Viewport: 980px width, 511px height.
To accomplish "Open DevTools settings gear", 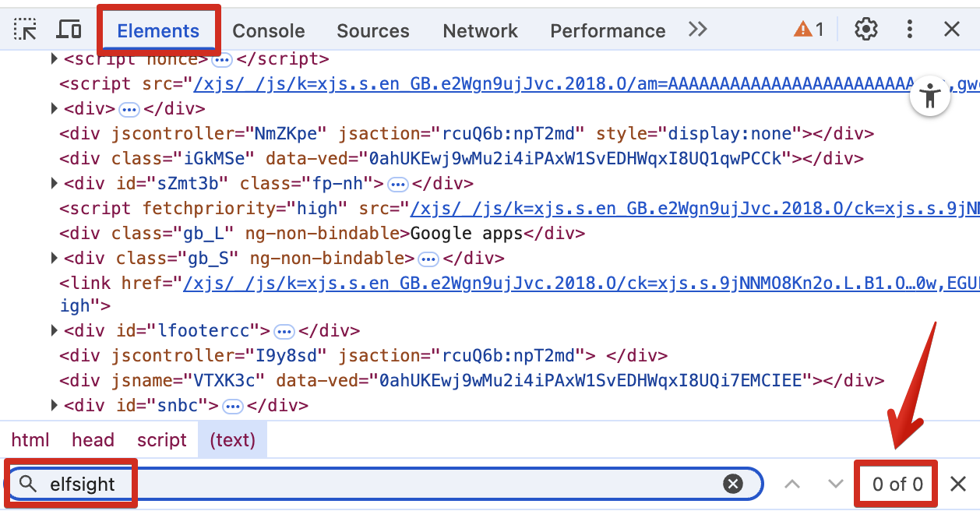I will point(865,30).
